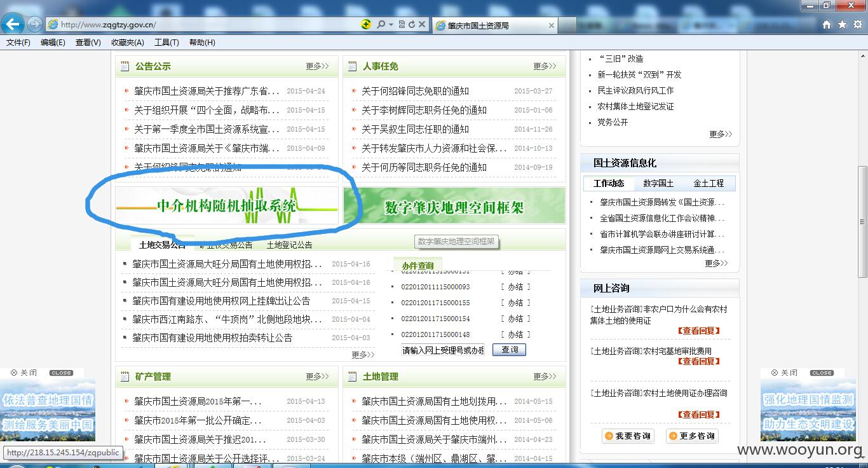Open 办件 record 022012011115000093

tap(435, 287)
